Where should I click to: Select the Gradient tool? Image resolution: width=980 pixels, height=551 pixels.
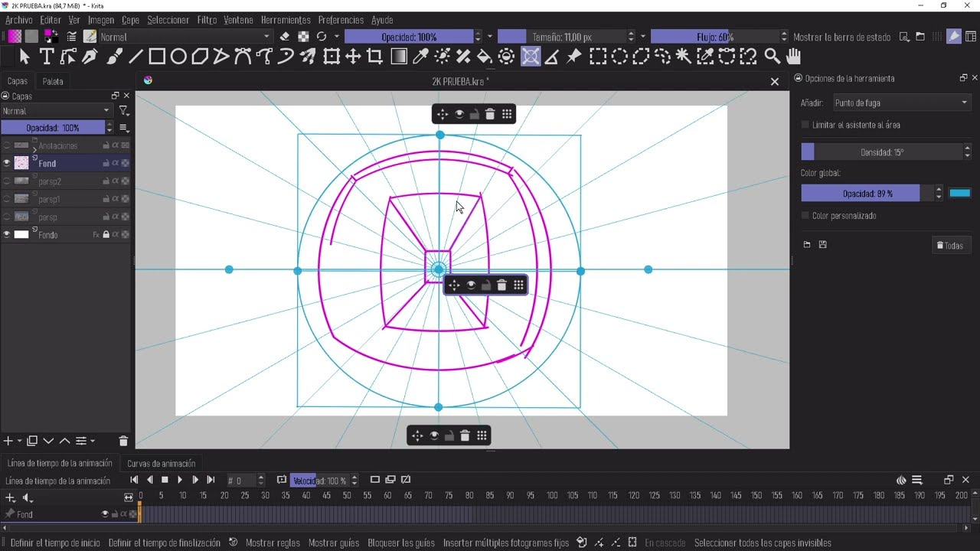399,56
